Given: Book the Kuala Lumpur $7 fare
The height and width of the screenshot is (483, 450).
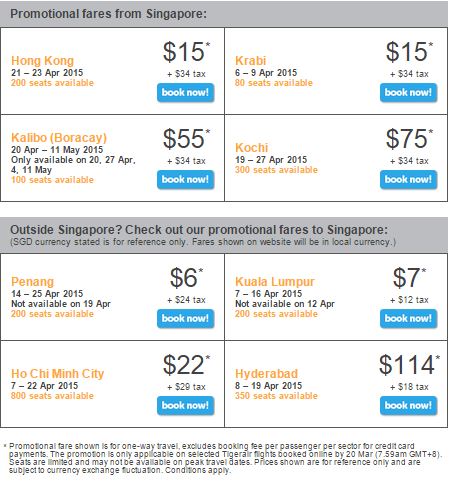Looking at the screenshot, I should 408,319.
